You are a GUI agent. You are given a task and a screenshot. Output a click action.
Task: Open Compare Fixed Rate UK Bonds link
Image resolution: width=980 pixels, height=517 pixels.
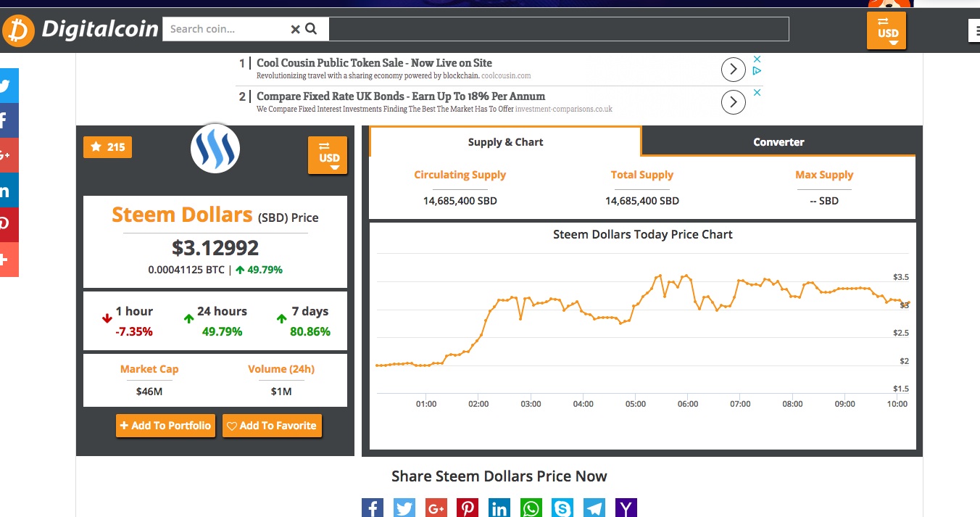(401, 96)
